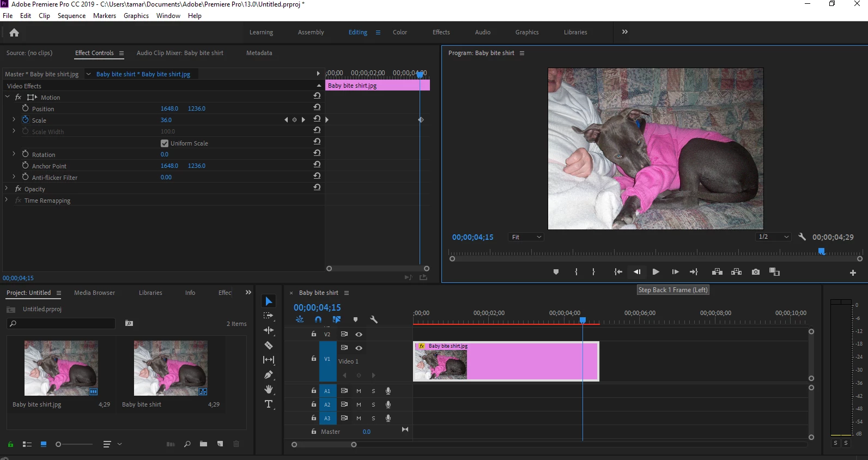Viewport: 868px width, 460px height.
Task: Toggle Video 1 track output eye
Action: point(359,348)
